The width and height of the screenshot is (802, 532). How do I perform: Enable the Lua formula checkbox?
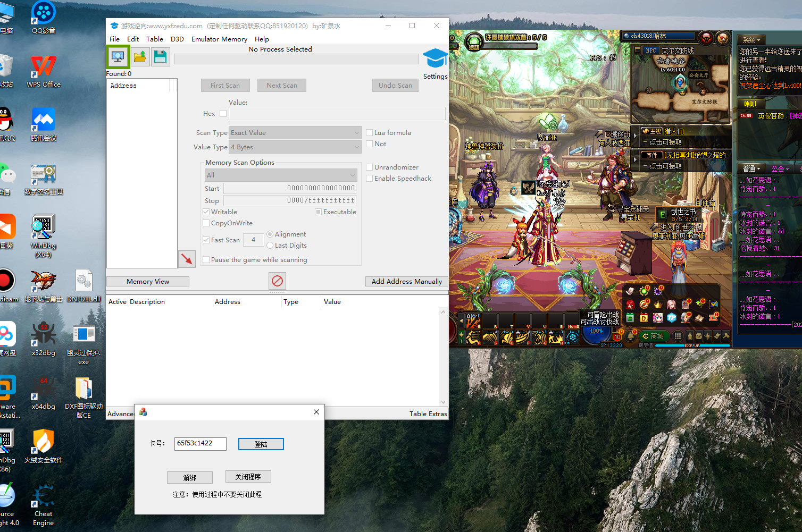(369, 133)
